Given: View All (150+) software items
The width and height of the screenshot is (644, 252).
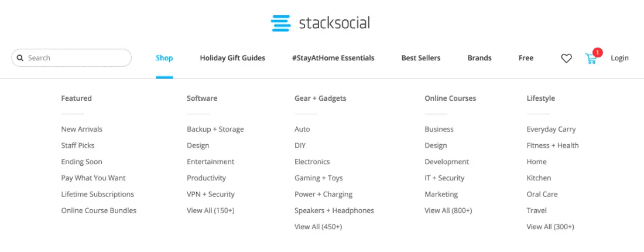Looking at the screenshot, I should click(211, 210).
